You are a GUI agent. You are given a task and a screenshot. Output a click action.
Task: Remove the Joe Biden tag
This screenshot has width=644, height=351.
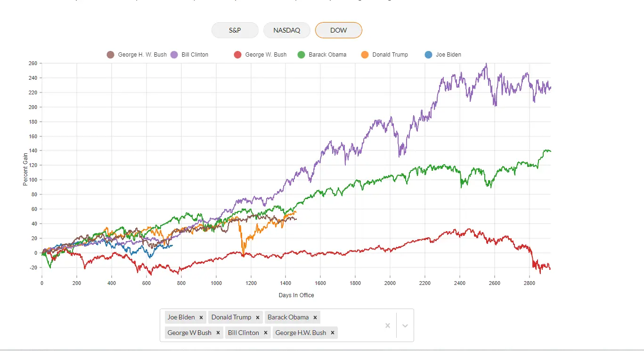(201, 318)
